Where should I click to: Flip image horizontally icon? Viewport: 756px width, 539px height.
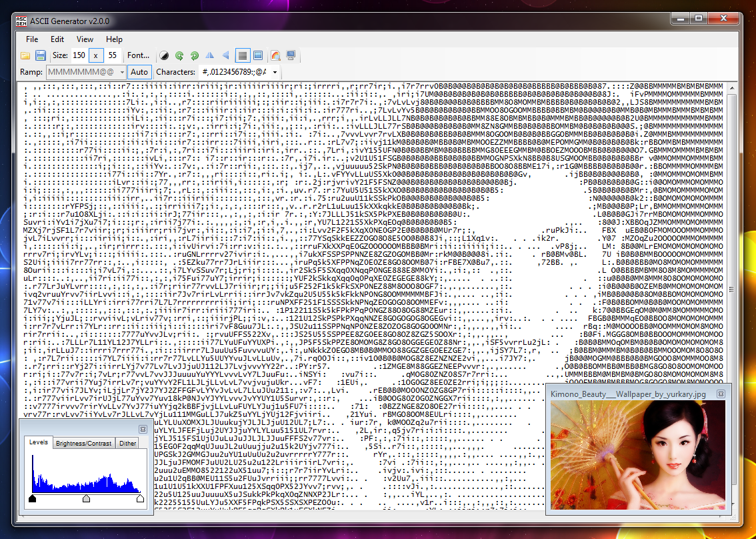pyautogui.click(x=210, y=55)
